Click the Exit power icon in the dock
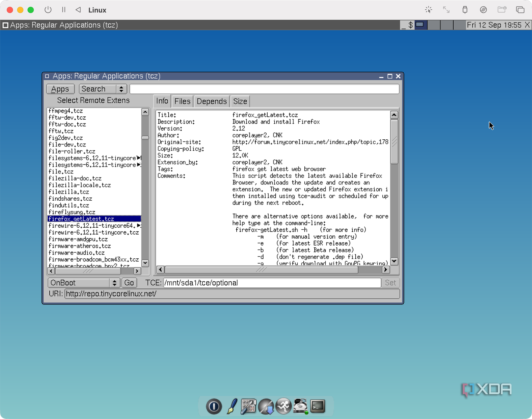This screenshot has height=419, width=532. click(214, 406)
